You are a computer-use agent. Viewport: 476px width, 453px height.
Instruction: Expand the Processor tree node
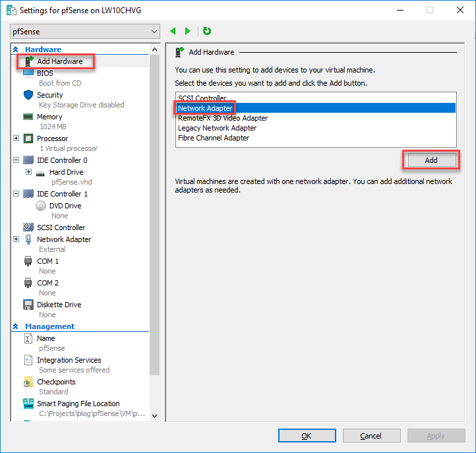(16, 138)
